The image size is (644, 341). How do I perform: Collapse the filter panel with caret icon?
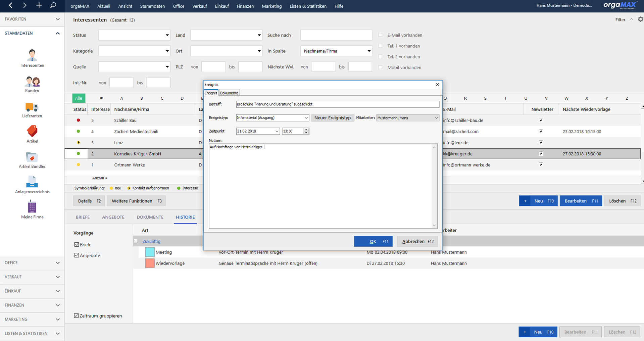click(631, 19)
